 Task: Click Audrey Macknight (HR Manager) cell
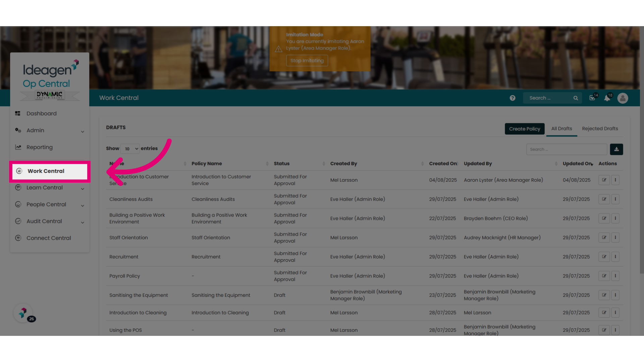coord(502,238)
